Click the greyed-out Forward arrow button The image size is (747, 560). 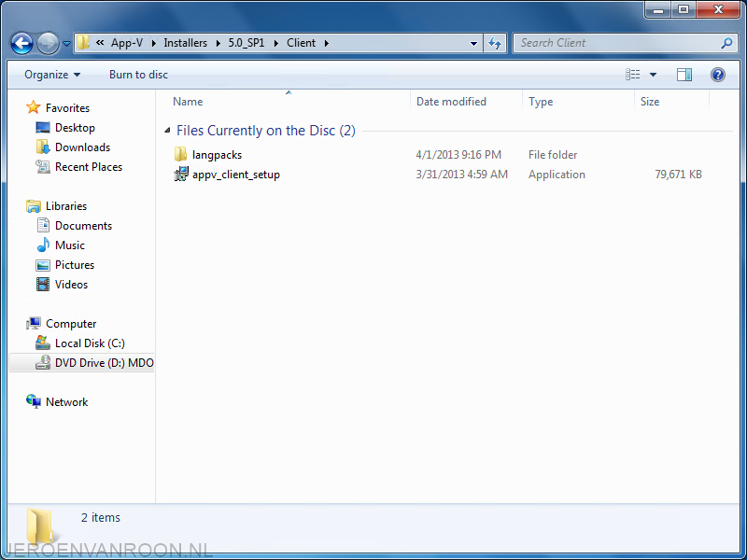pos(48,43)
